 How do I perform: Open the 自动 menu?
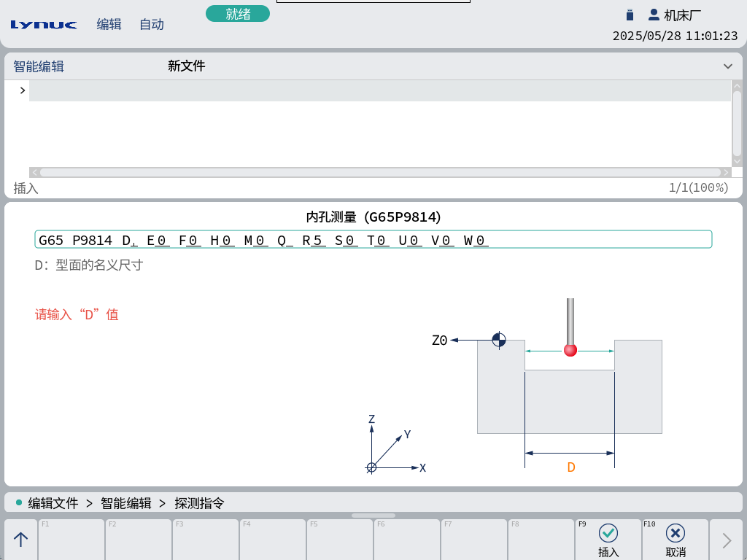152,24
